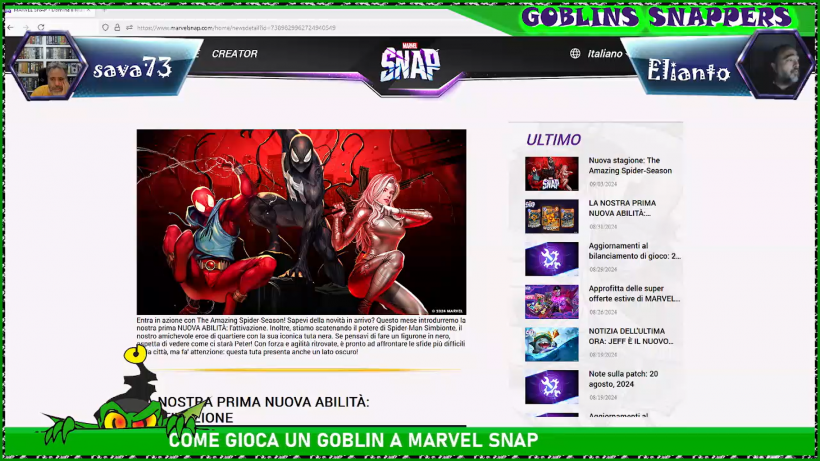Open the super offerte estive thumbnail
820x461 pixels.
click(x=552, y=302)
